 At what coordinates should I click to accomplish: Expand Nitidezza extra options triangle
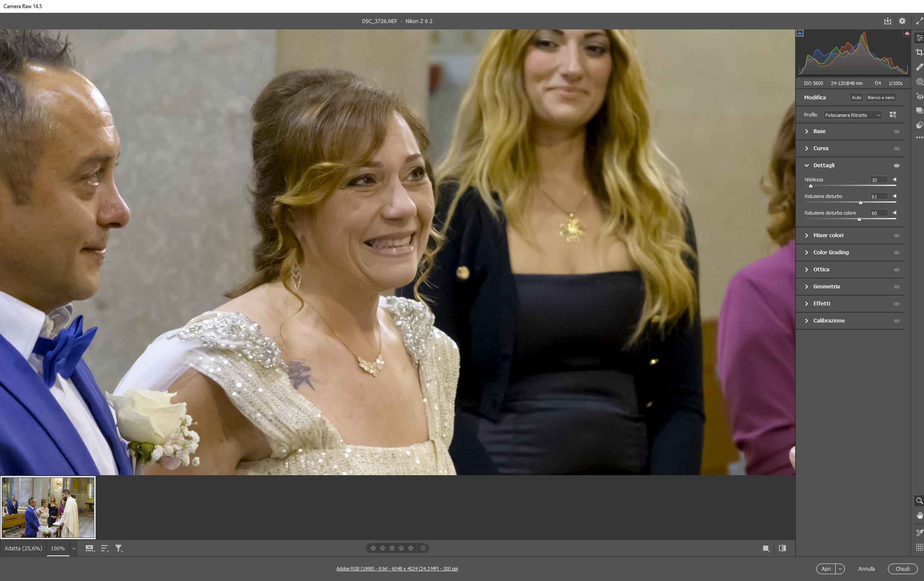895,180
